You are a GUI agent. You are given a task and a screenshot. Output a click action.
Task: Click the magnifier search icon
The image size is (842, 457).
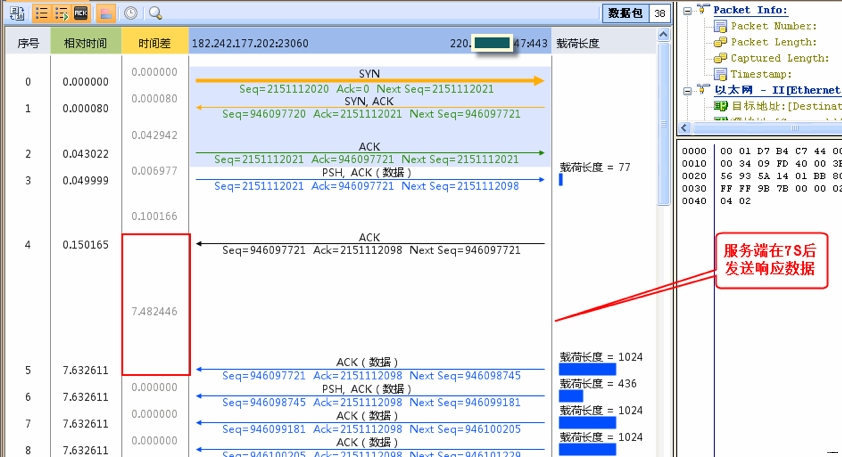coord(155,13)
